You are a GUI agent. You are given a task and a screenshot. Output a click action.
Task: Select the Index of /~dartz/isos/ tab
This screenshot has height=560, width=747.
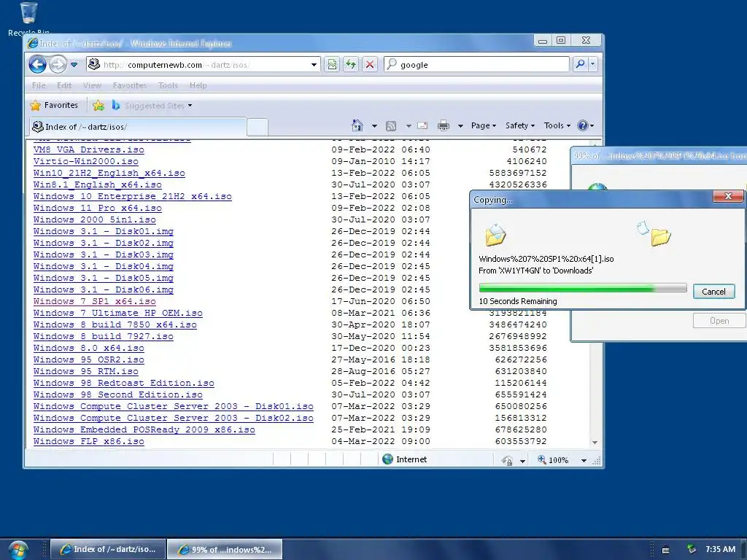click(138, 127)
